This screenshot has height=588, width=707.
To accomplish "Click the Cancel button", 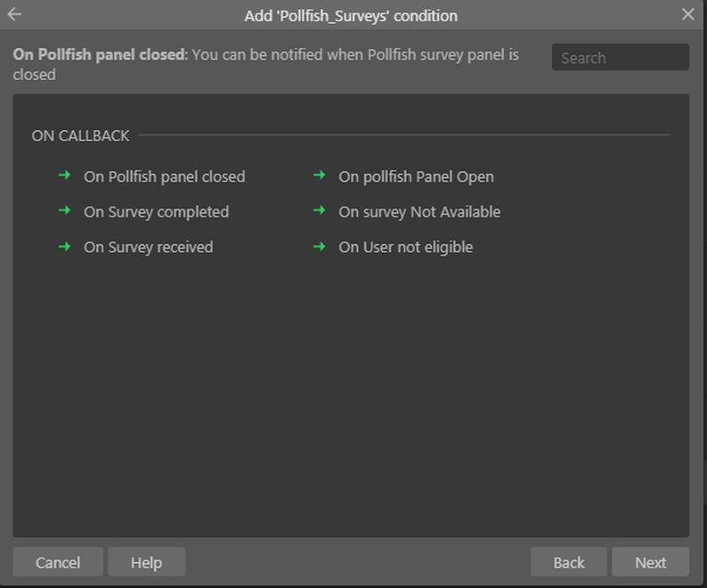I will point(58,562).
